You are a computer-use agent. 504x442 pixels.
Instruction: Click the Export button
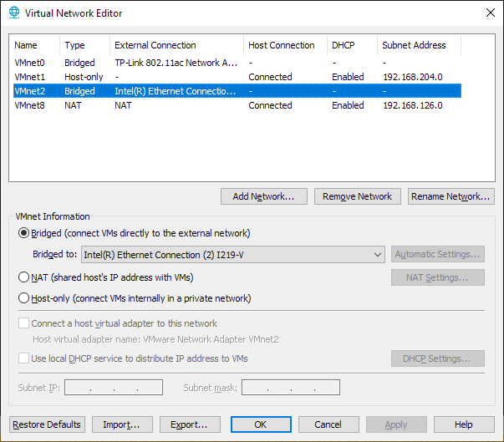[x=190, y=424]
